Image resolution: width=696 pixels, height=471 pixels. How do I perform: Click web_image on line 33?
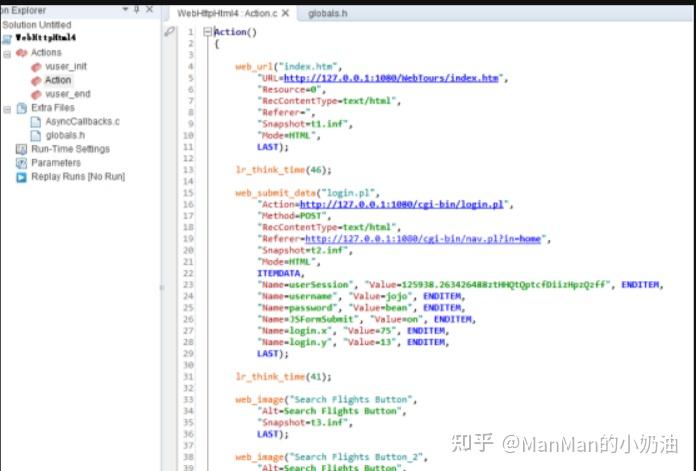(259, 400)
